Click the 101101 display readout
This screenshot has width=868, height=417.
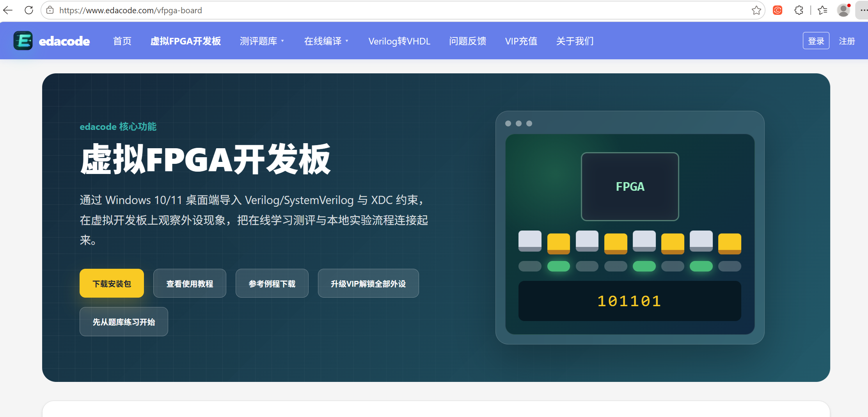630,301
